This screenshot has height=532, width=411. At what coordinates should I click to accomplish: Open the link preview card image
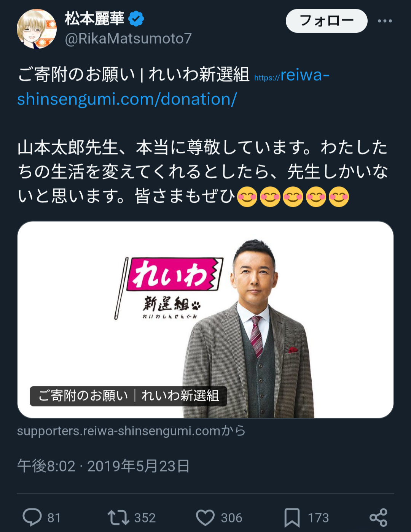point(205,320)
